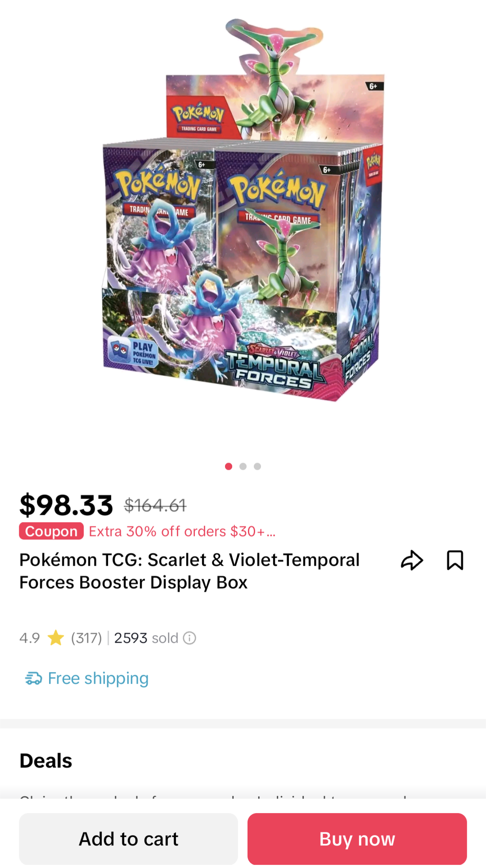Add to cart

point(128,839)
